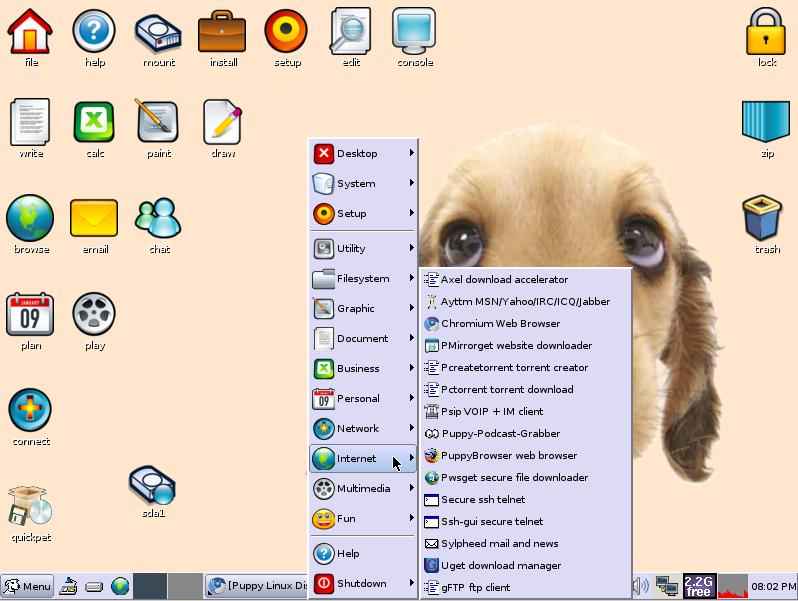
Task: Open the help question mark icon
Action: click(94, 32)
